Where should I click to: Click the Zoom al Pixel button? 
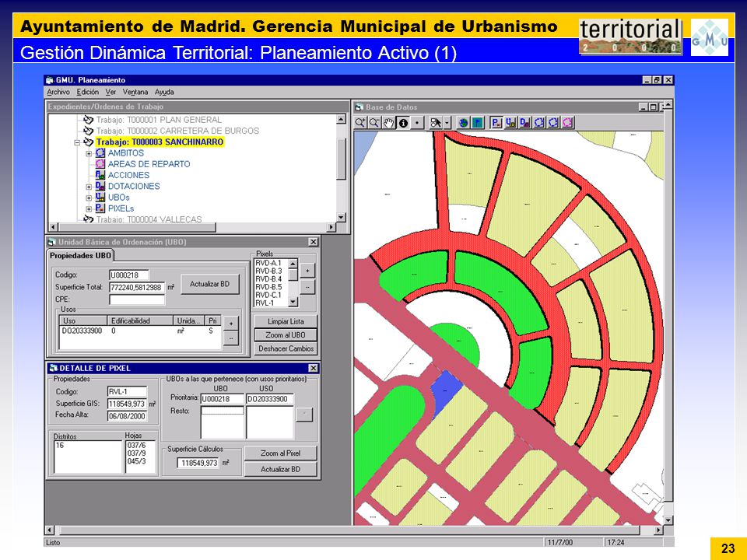click(x=280, y=453)
